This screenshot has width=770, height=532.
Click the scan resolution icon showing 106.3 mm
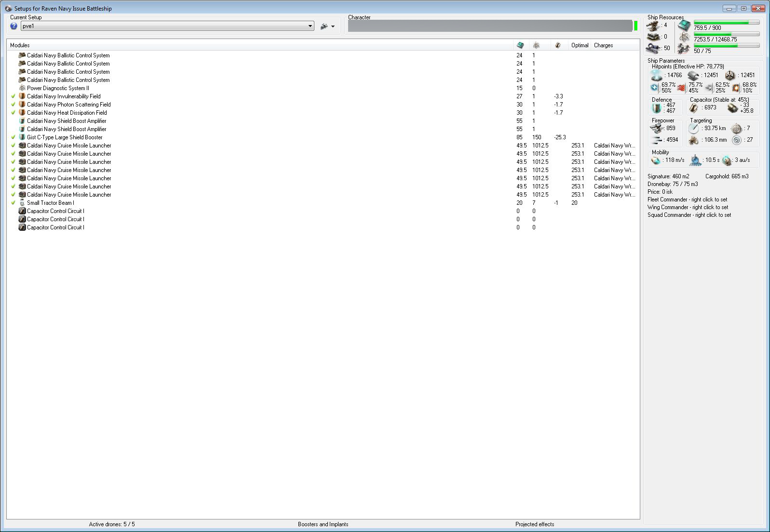coord(693,140)
